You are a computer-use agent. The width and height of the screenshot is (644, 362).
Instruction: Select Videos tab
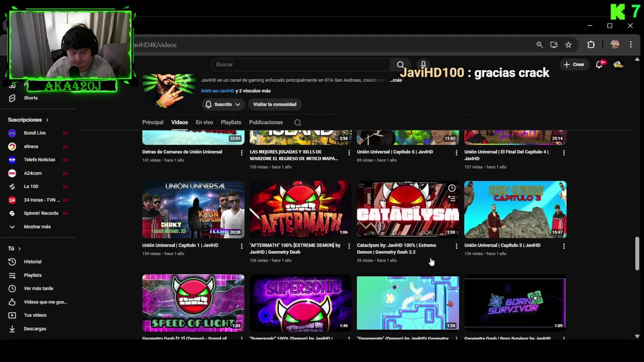click(x=179, y=122)
